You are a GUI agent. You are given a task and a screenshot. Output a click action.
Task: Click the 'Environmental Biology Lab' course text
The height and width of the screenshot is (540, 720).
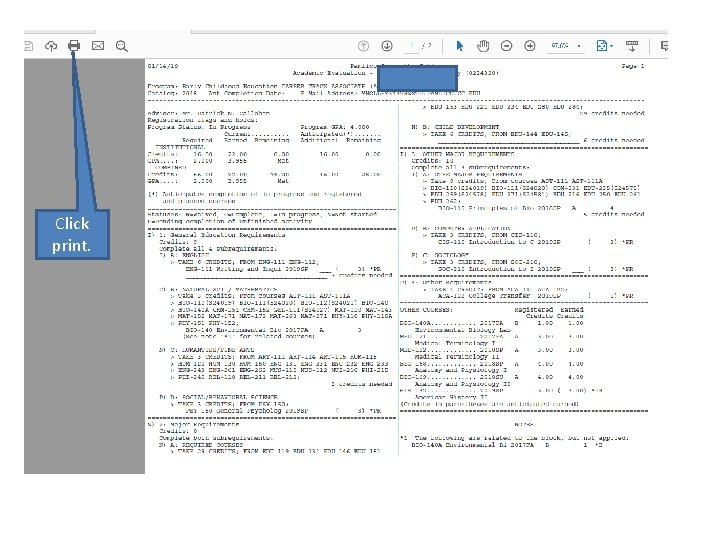(x=462, y=330)
